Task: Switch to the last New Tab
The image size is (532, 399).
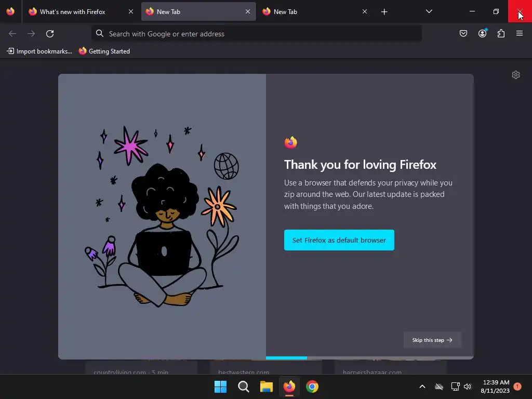Action: click(315, 11)
